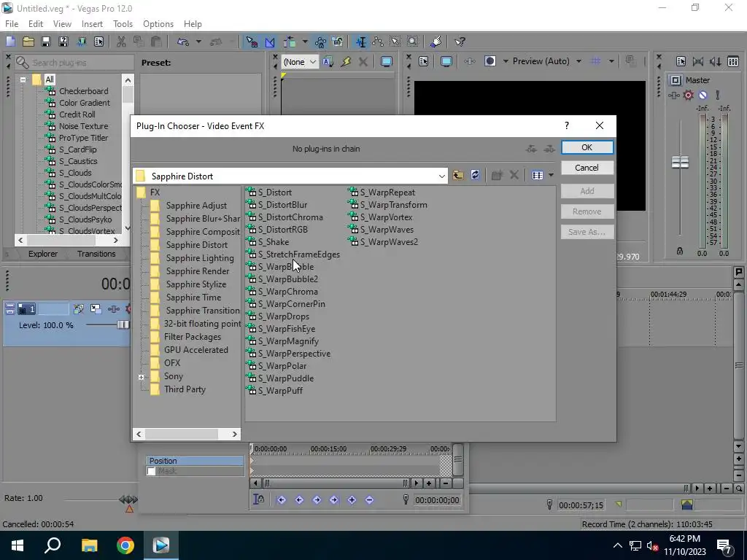Viewport: 747px width, 560px height.
Task: Open the Options menu
Action: (x=158, y=24)
